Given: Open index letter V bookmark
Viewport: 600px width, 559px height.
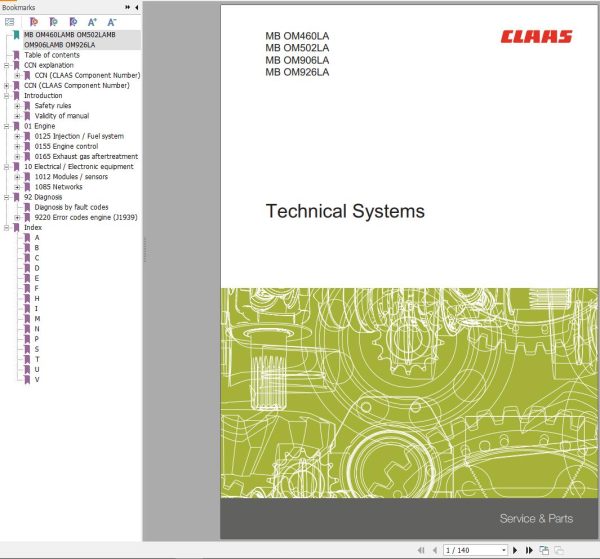Looking at the screenshot, I should click(x=37, y=380).
